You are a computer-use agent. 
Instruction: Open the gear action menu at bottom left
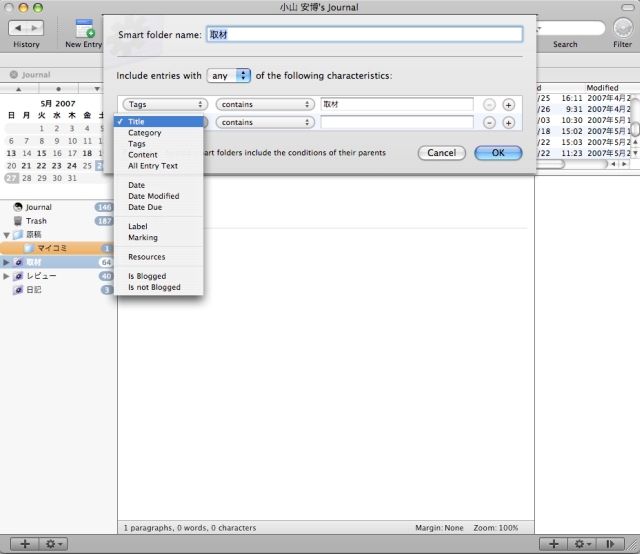click(53, 544)
